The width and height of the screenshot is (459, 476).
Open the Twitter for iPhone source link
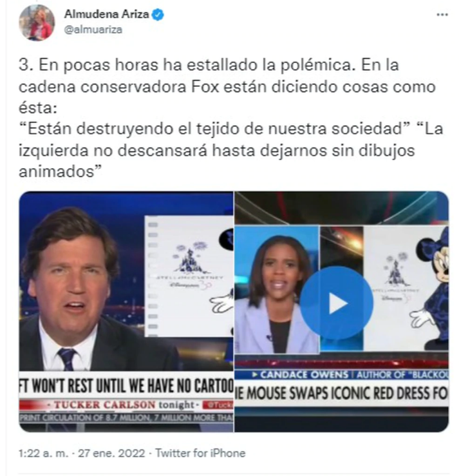coord(200,453)
